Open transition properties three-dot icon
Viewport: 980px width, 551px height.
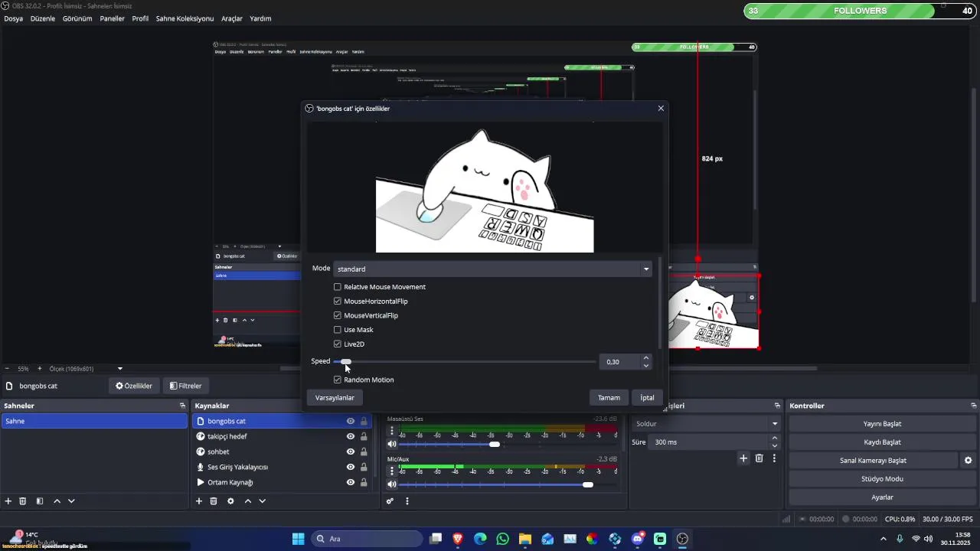point(774,458)
